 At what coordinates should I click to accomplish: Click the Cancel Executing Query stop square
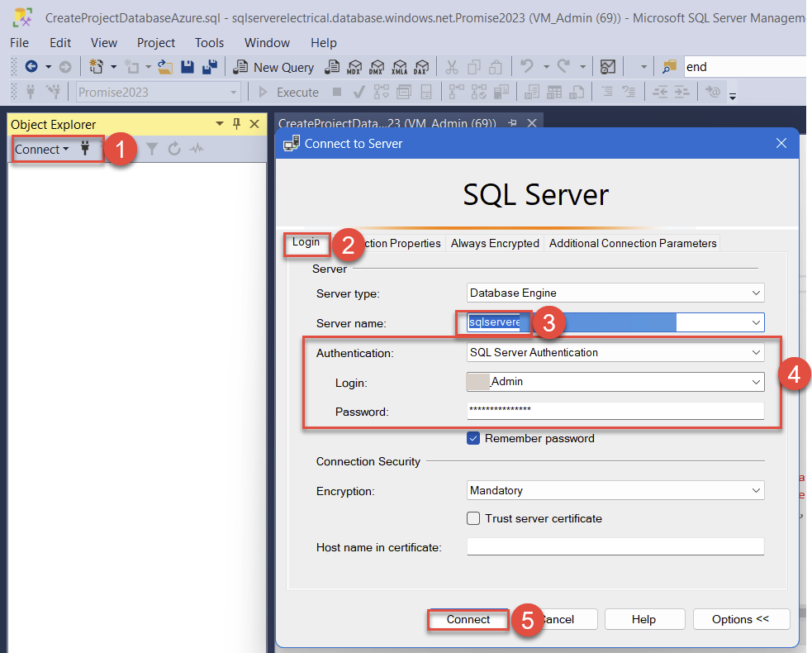pyautogui.click(x=336, y=92)
